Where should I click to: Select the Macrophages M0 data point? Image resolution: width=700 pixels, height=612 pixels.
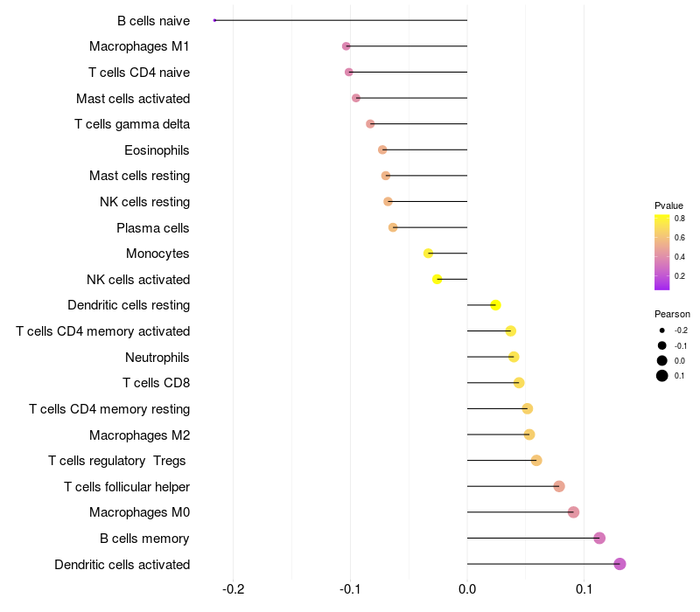point(574,512)
